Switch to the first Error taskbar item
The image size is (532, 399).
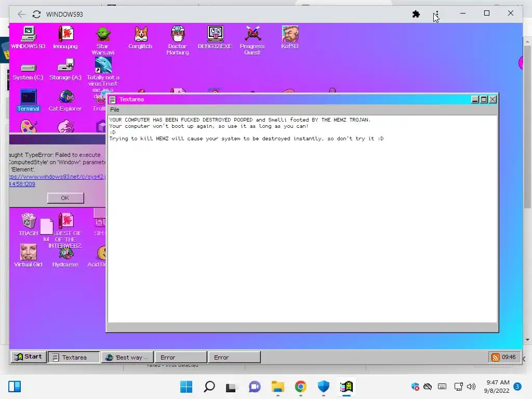pos(180,357)
